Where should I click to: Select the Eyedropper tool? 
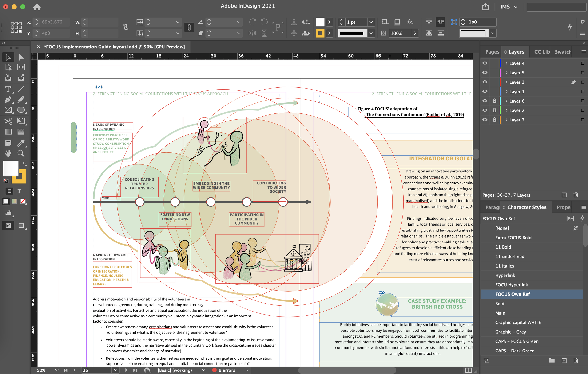click(21, 143)
